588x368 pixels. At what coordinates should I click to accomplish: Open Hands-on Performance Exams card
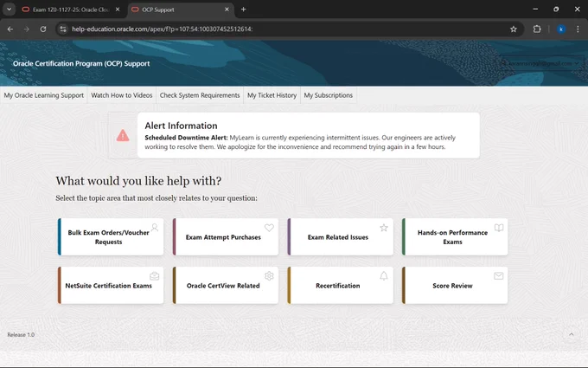[x=455, y=237]
